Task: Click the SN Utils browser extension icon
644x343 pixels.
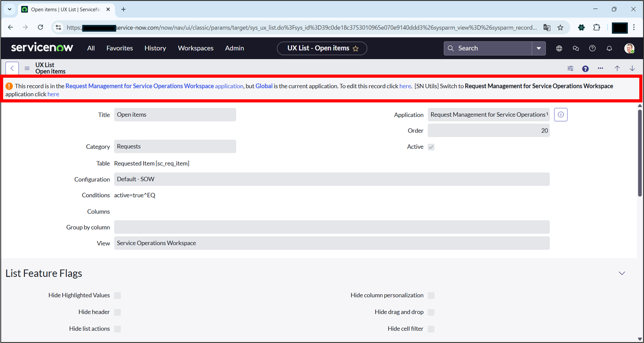Action: coord(581,27)
